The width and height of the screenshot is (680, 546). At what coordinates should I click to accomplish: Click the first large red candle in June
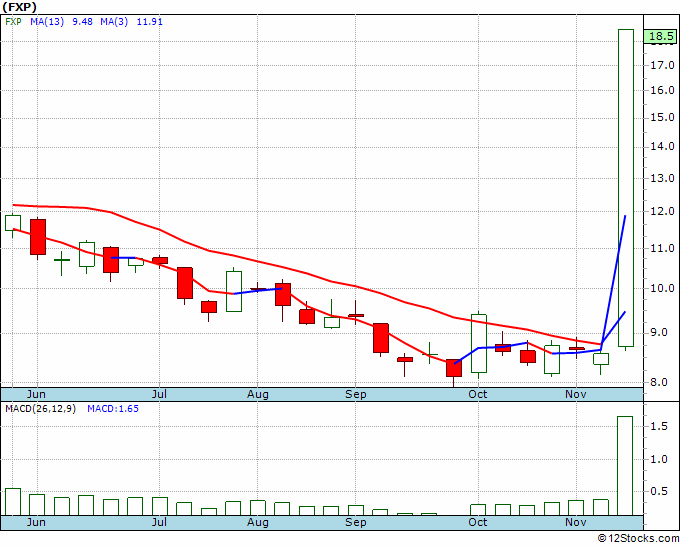pyautogui.click(x=38, y=236)
